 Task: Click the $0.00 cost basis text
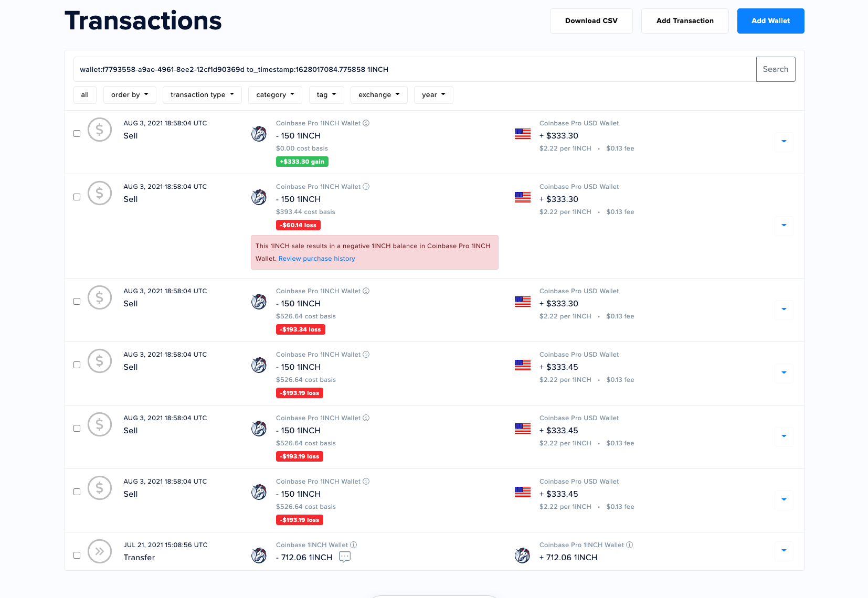click(302, 148)
